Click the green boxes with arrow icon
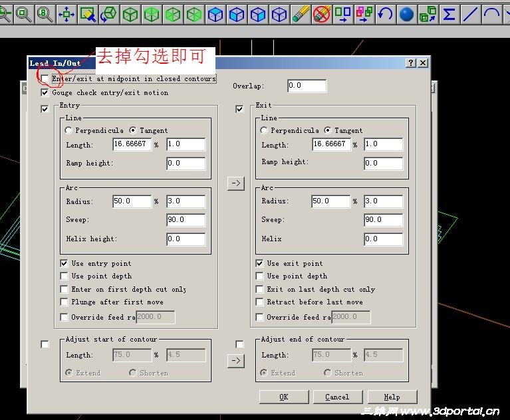 (x=428, y=15)
